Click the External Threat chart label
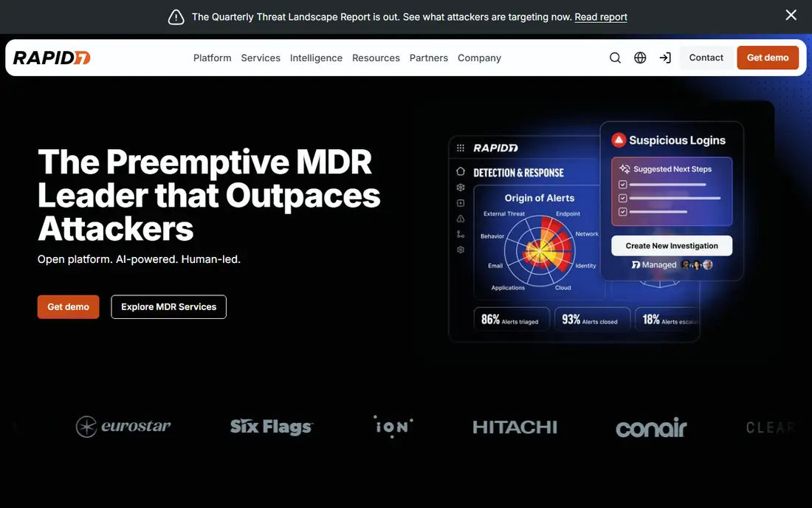 click(x=504, y=213)
